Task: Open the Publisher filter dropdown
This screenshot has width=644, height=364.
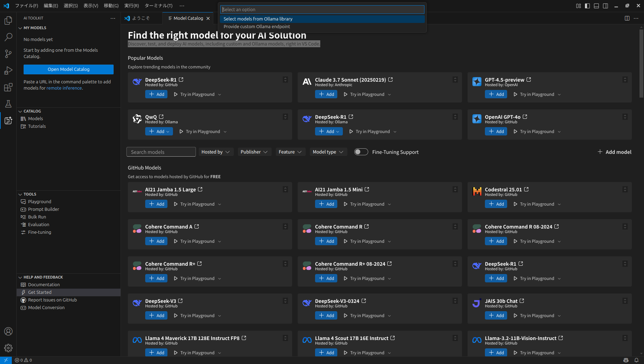Action: (254, 152)
